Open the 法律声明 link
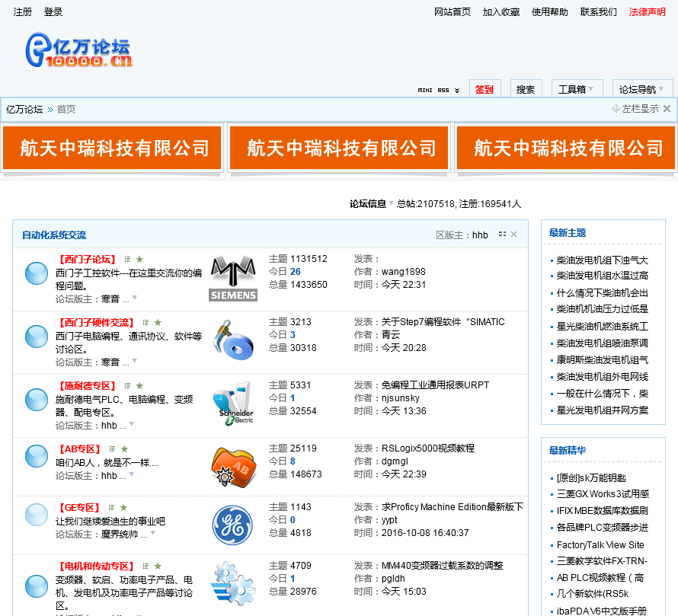Image resolution: width=678 pixels, height=616 pixels. pyautogui.click(x=648, y=12)
